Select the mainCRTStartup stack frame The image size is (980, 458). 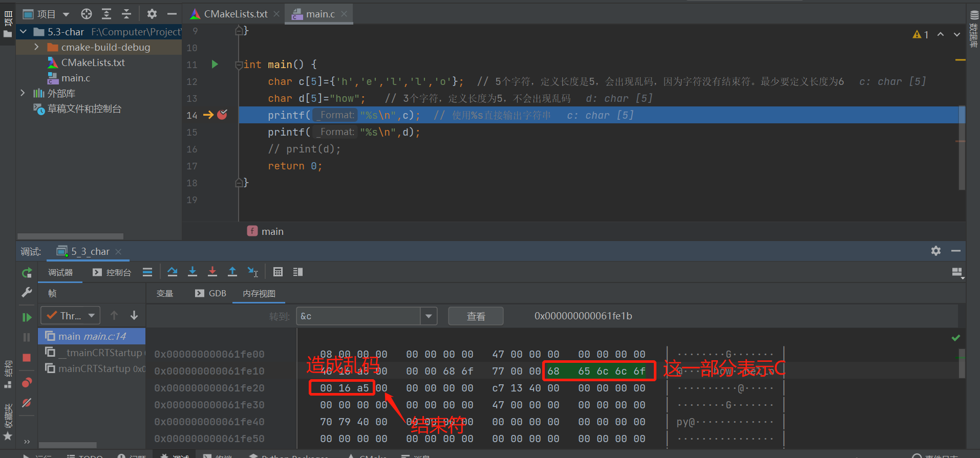pyautogui.click(x=92, y=368)
